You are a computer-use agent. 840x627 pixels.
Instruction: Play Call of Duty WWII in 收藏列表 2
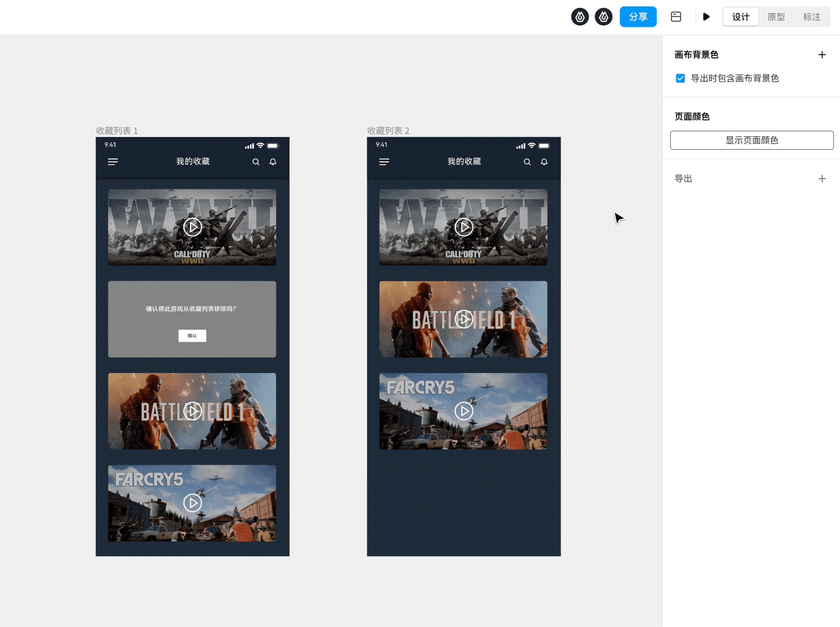point(464,227)
